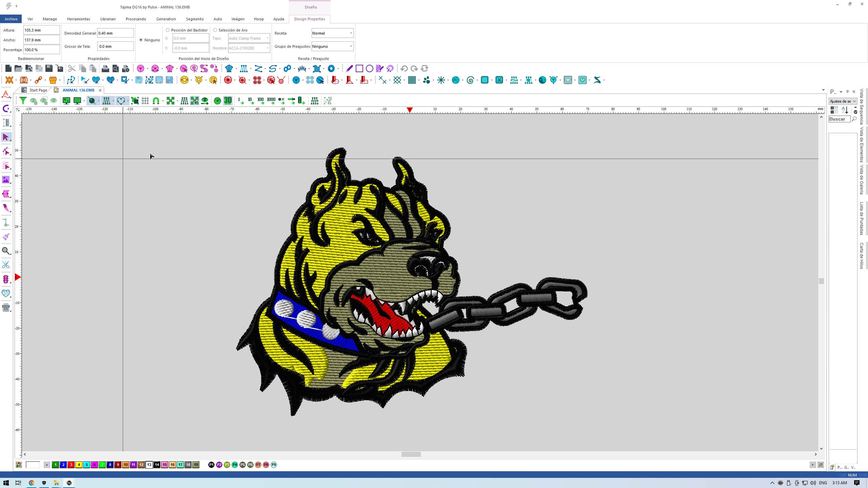The image size is (868, 488).
Task: Select the Lettering text tool
Action: [x=6, y=94]
